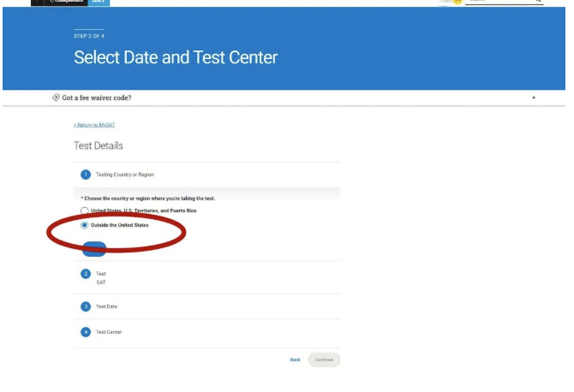Select the Outside the United States radio button
The image size is (574, 392).
[84, 225]
